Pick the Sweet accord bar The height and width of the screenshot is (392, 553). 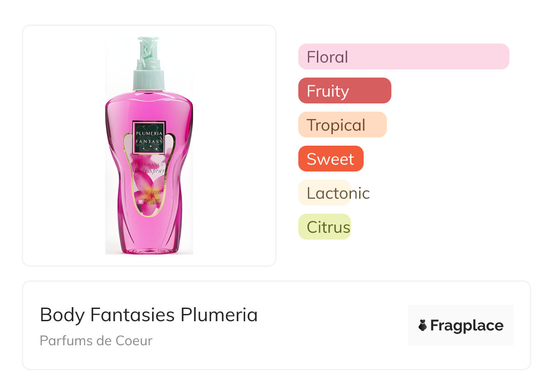[331, 159]
